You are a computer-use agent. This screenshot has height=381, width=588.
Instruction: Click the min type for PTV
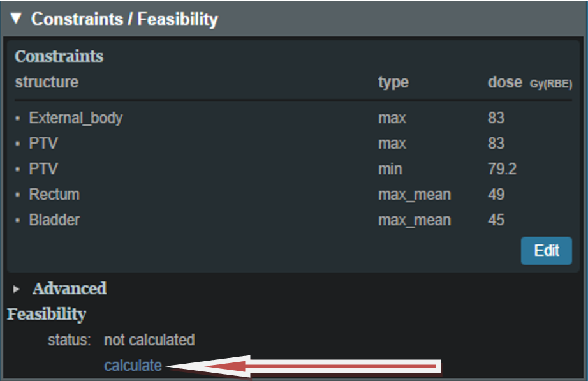(x=390, y=169)
